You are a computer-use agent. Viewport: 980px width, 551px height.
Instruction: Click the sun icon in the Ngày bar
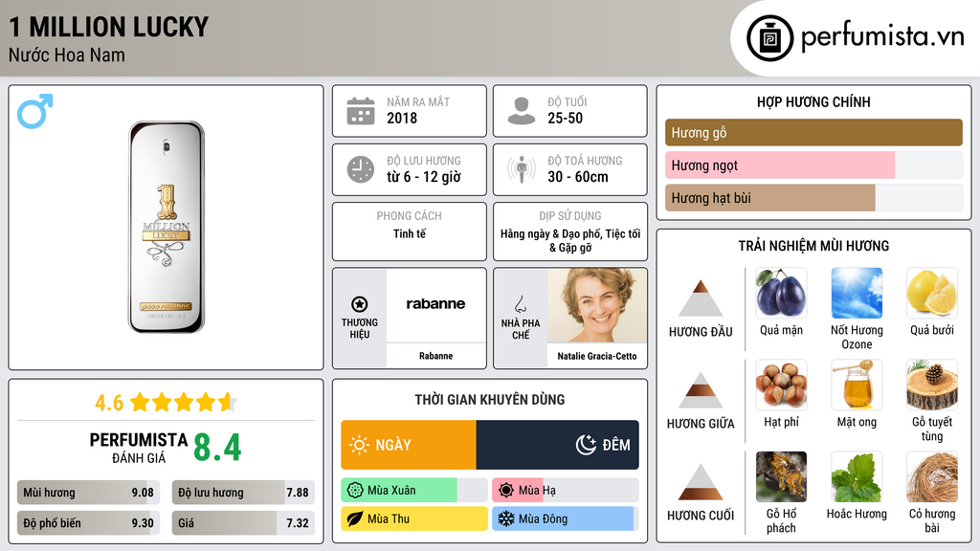[360, 445]
